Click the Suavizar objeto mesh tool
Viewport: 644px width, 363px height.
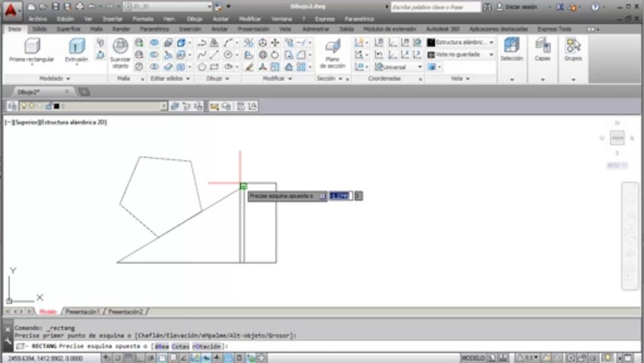point(120,53)
